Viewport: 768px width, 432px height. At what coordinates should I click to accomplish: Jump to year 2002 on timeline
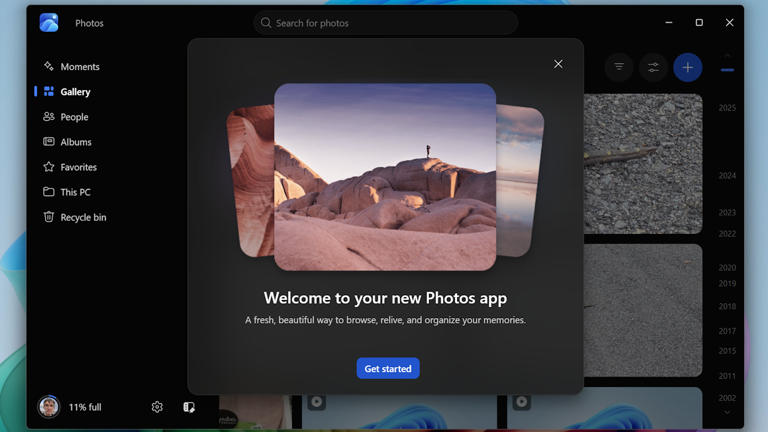[727, 398]
